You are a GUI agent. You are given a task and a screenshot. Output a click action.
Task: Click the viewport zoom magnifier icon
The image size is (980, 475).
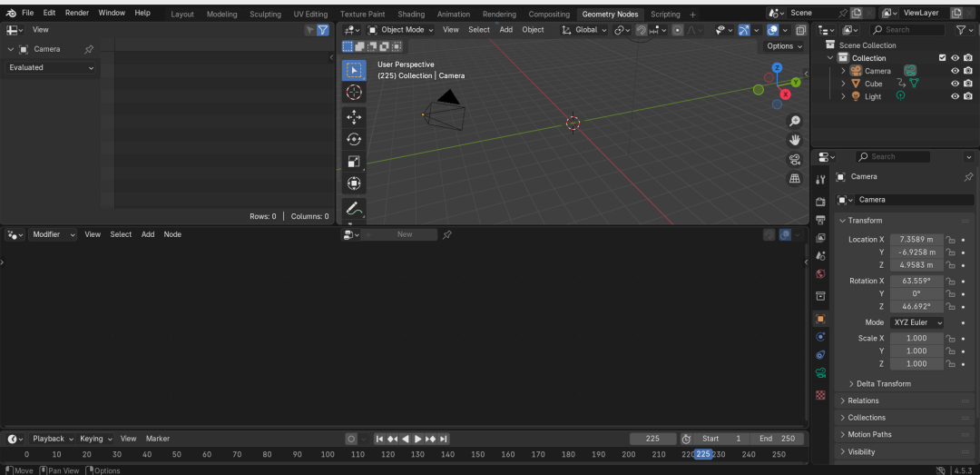point(794,121)
